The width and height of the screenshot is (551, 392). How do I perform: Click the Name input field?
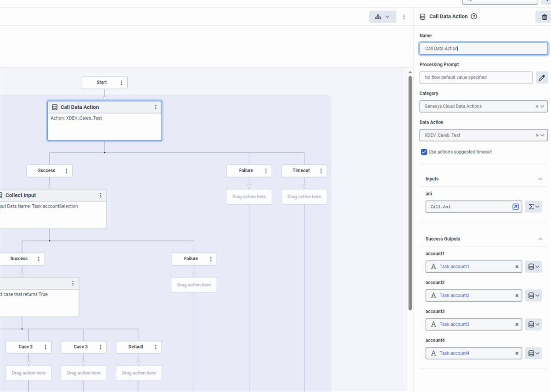coord(483,49)
